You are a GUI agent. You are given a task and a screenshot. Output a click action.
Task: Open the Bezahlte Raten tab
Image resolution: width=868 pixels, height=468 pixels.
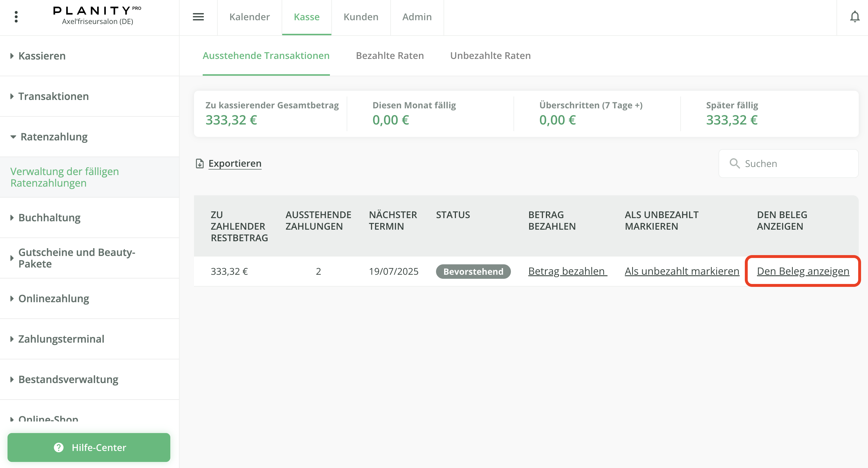coord(389,55)
